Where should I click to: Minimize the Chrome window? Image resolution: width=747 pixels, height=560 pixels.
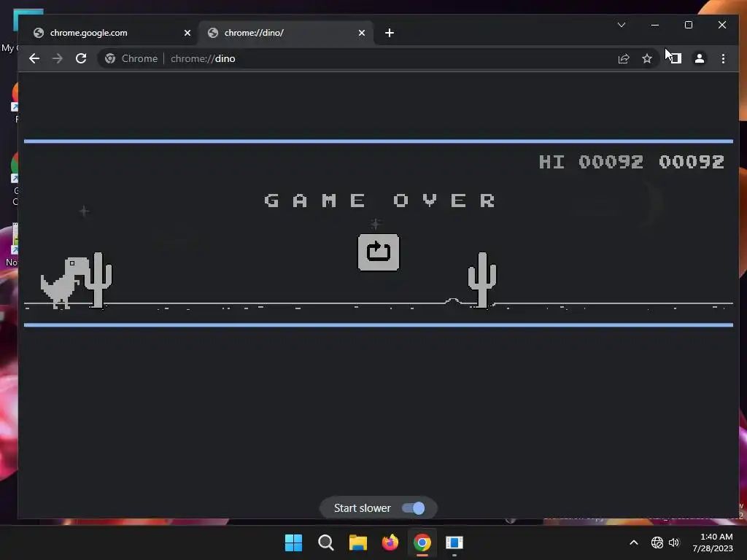(x=655, y=25)
